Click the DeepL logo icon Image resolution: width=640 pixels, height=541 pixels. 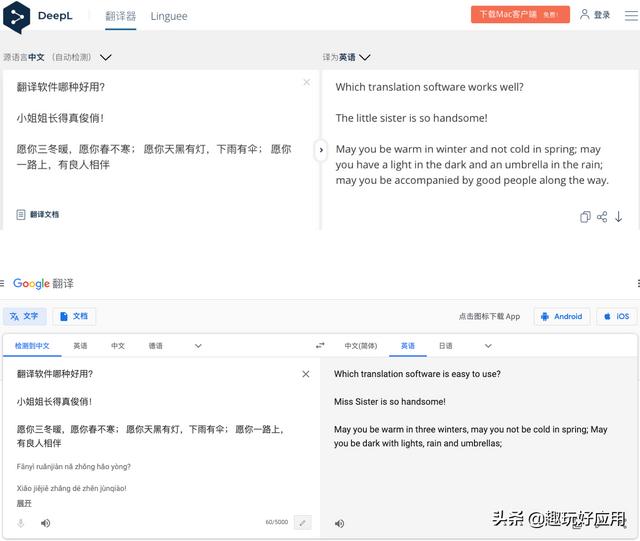(x=16, y=17)
